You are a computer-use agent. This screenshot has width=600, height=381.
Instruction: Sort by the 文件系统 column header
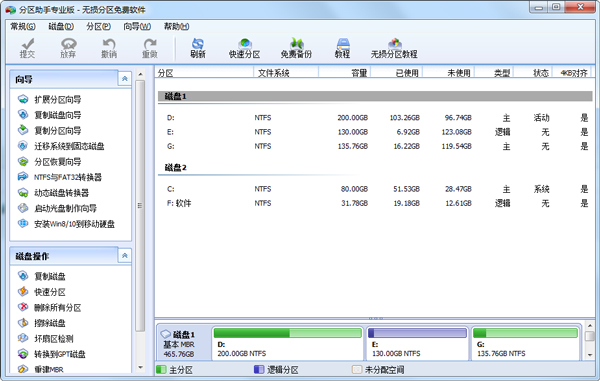pyautogui.click(x=286, y=72)
